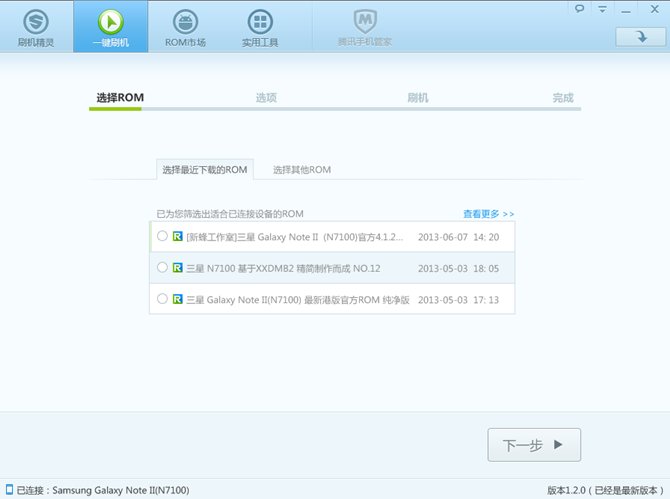Open the 实用工具 grid icon
Screen dimensions: 670x499
pos(260,22)
